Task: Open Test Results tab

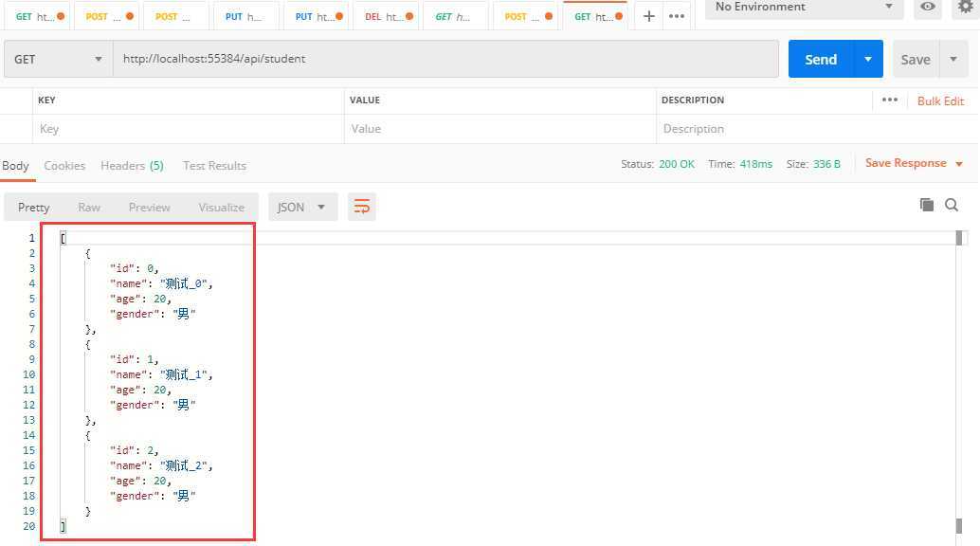Action: pos(214,166)
